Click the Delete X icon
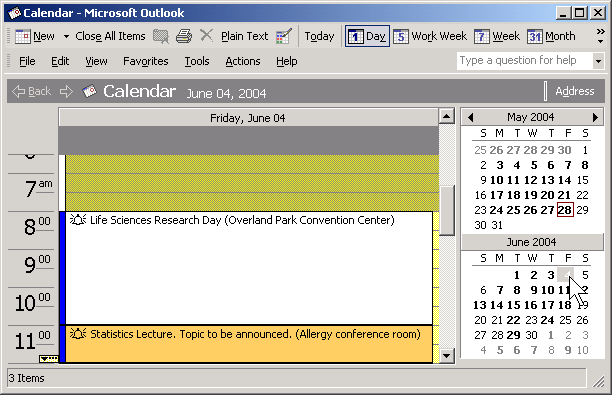612x395 pixels. [206, 36]
